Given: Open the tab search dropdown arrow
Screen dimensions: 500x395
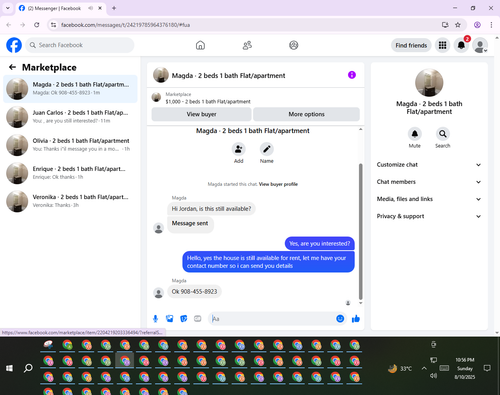Looking at the screenshot, I should click(x=8, y=8).
